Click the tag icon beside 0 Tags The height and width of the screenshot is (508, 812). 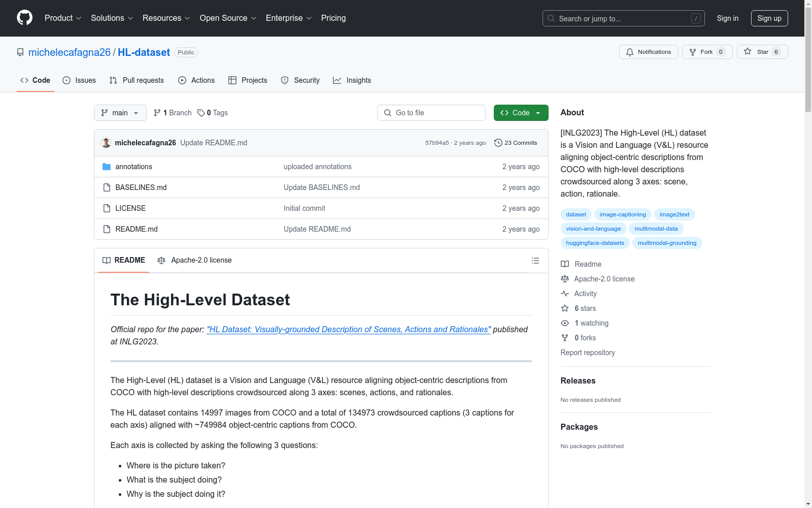pos(201,113)
